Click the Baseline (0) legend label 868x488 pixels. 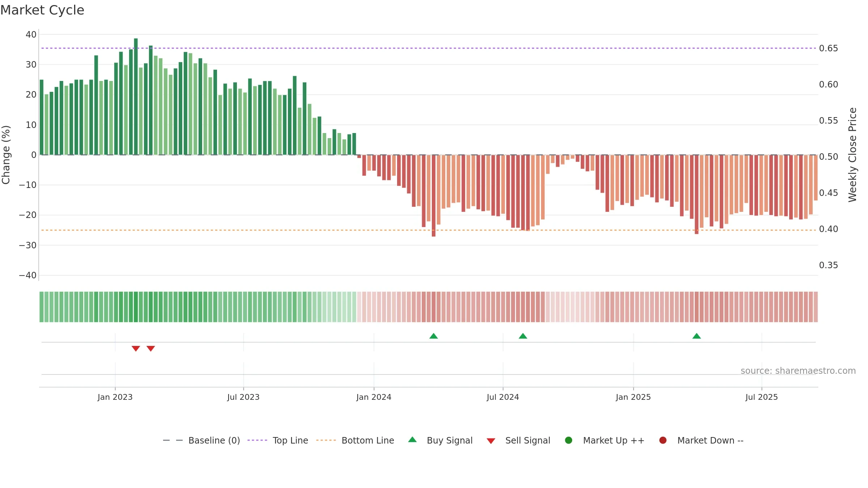214,440
